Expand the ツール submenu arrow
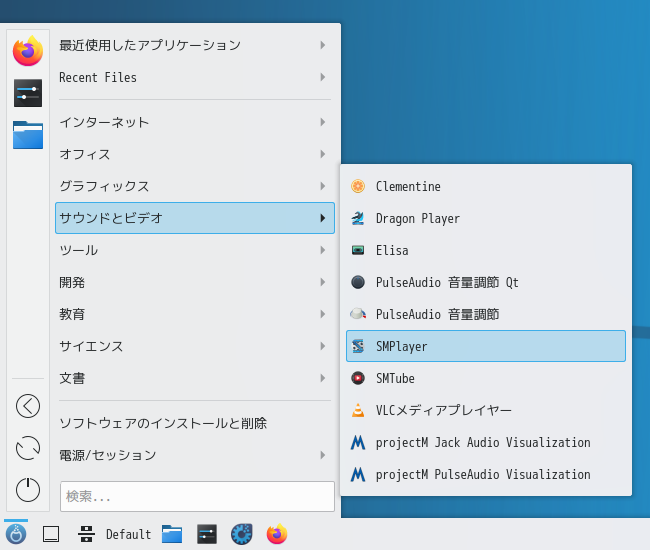The image size is (650, 550). pyautogui.click(x=323, y=250)
